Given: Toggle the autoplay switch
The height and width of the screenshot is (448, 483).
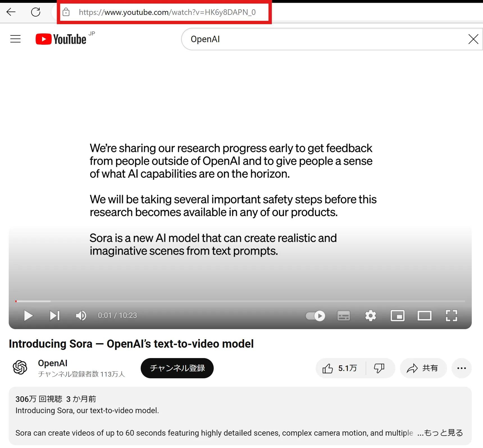Looking at the screenshot, I should click(315, 316).
